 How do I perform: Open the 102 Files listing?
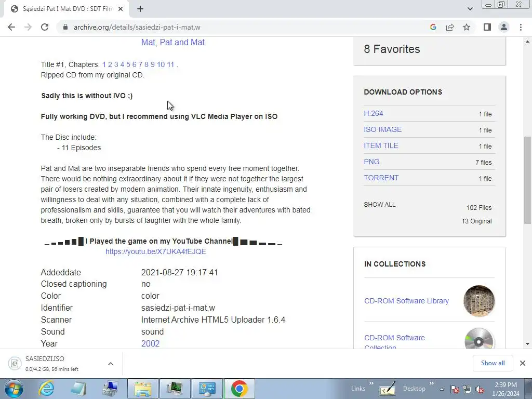point(479,208)
